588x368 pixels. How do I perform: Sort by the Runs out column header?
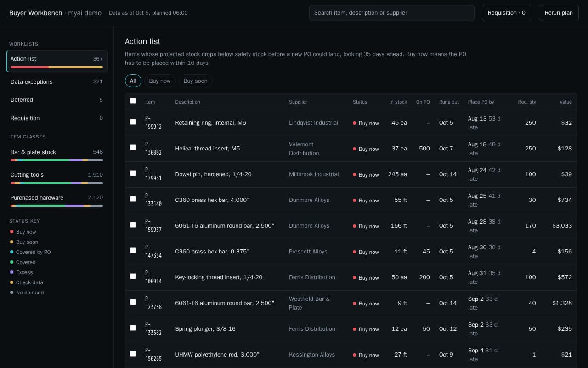click(x=449, y=102)
